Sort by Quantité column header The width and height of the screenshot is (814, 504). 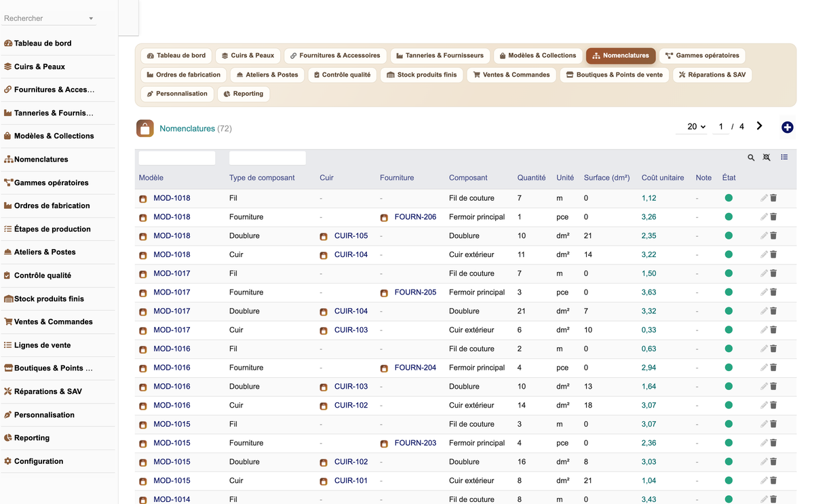click(531, 178)
